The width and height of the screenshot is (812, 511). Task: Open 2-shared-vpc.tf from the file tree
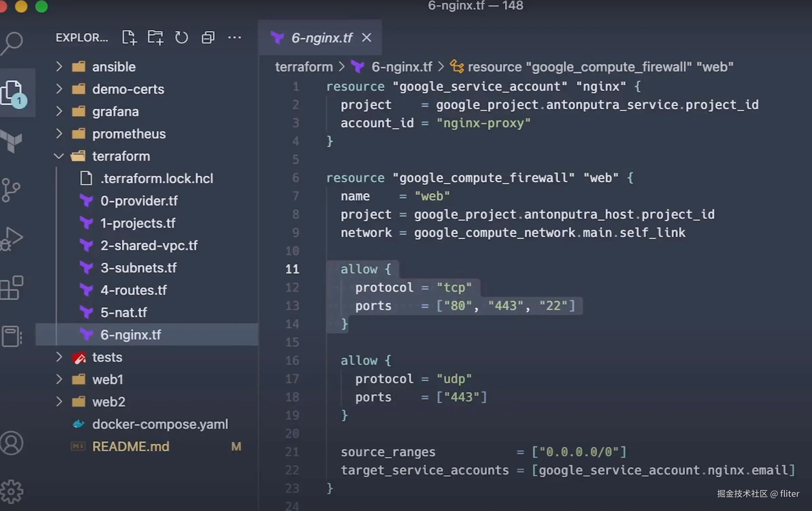coord(149,246)
